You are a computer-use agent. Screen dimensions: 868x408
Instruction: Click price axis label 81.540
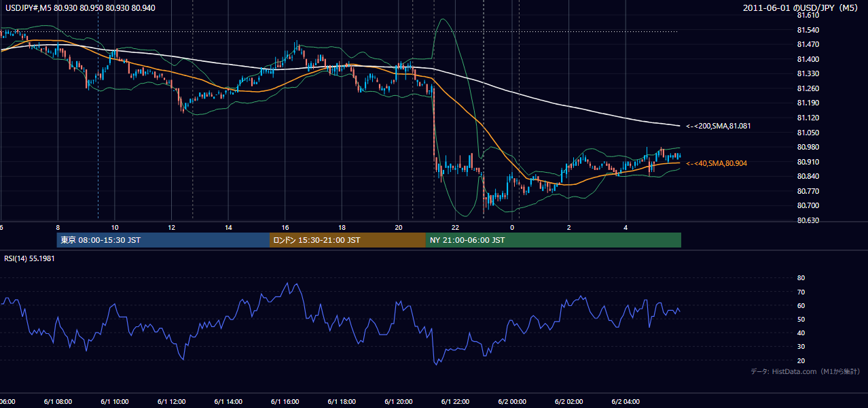[808, 30]
